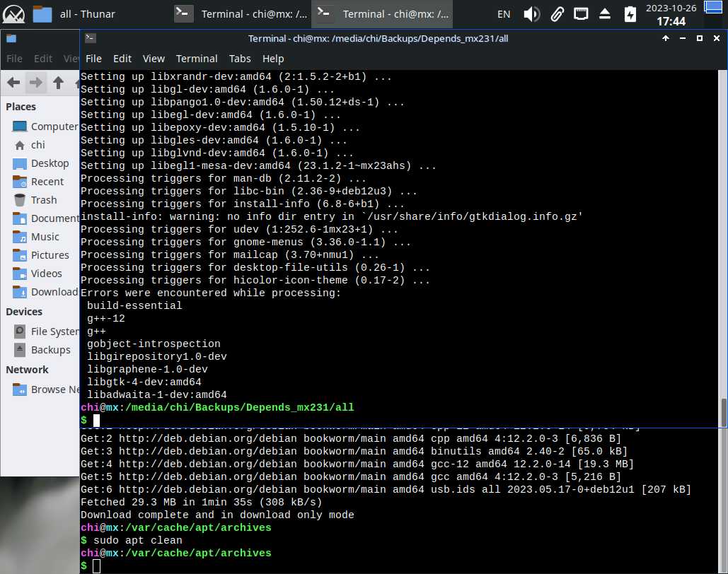Click the Thunar forward arrow

click(35, 83)
